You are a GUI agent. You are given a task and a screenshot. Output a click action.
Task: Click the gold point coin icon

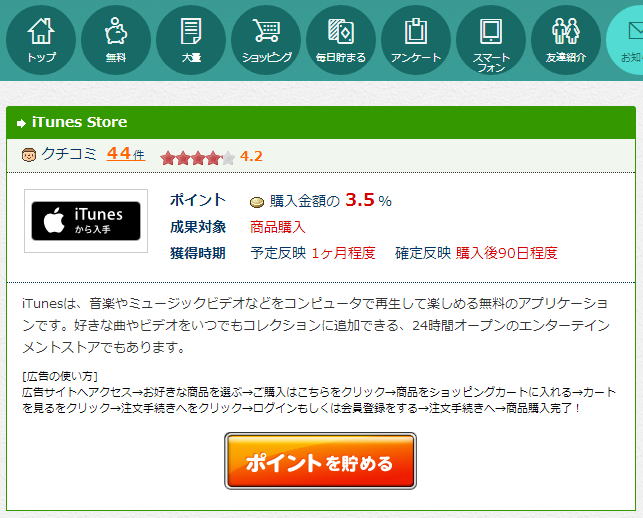(x=257, y=202)
